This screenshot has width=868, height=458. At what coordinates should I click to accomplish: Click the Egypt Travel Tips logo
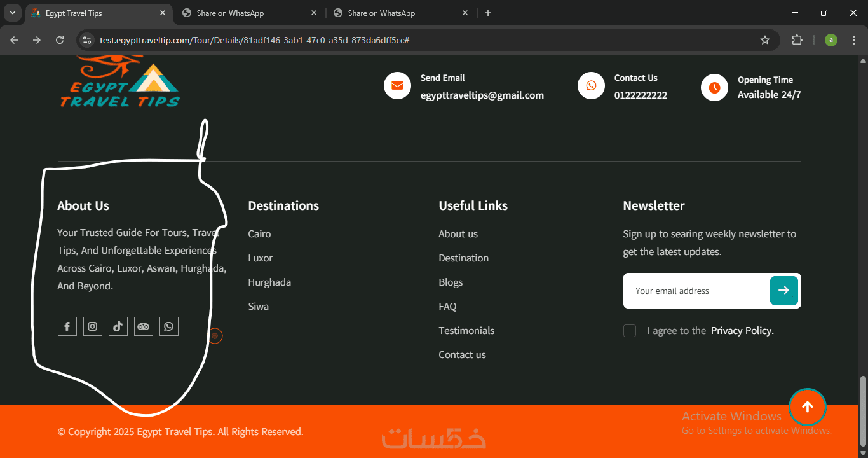point(120,81)
